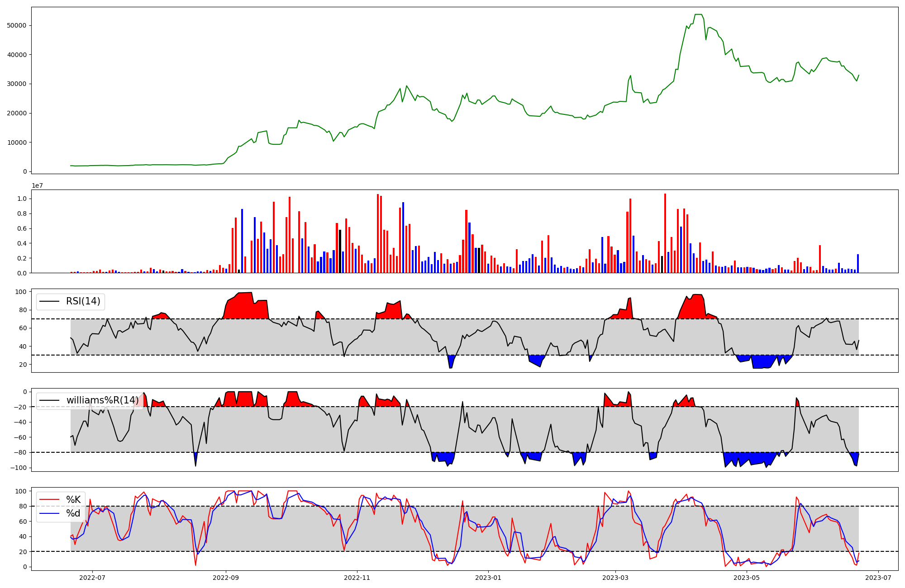Click the 2023-03 date tick label
Screen dimensions: 905x588
coord(615,578)
